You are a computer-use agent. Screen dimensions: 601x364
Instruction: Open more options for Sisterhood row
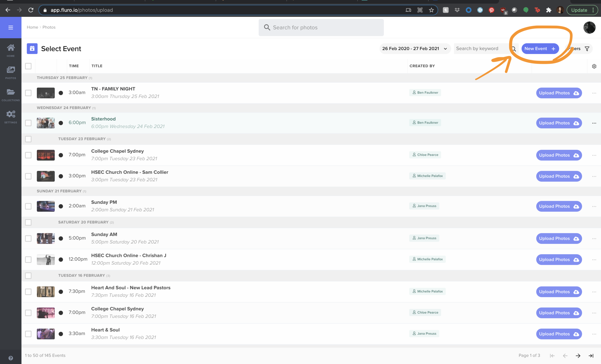594,123
